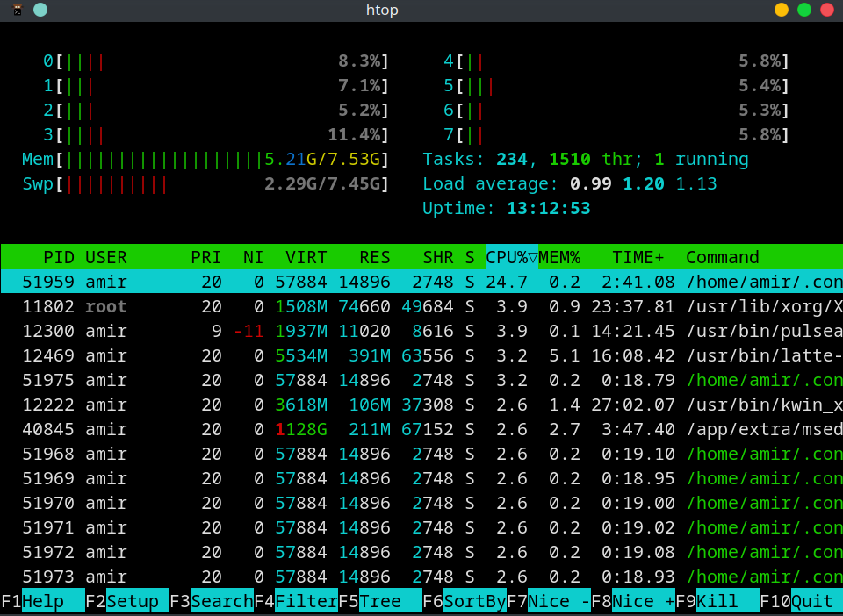Click the CPU 2 meter at 5.2%

[x=216, y=110]
